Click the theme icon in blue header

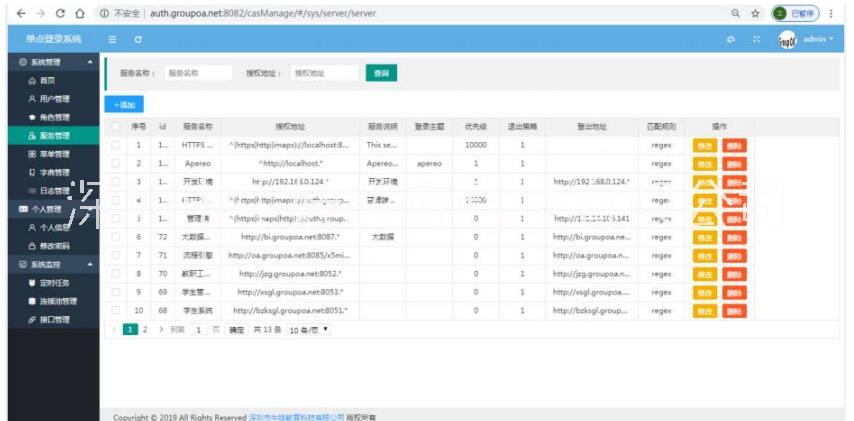(x=731, y=39)
